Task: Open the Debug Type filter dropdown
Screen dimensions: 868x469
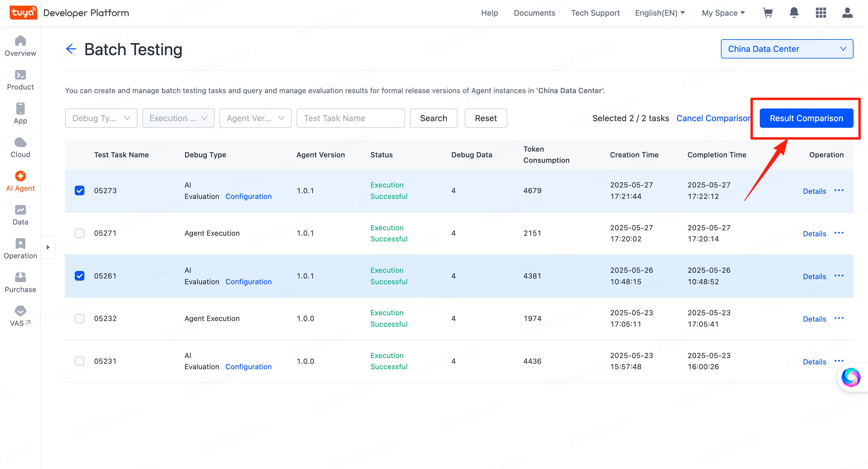Action: point(101,118)
